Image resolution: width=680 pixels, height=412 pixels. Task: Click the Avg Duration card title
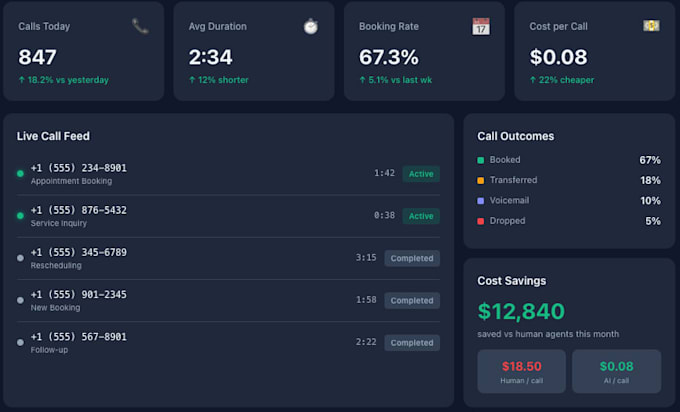217,26
